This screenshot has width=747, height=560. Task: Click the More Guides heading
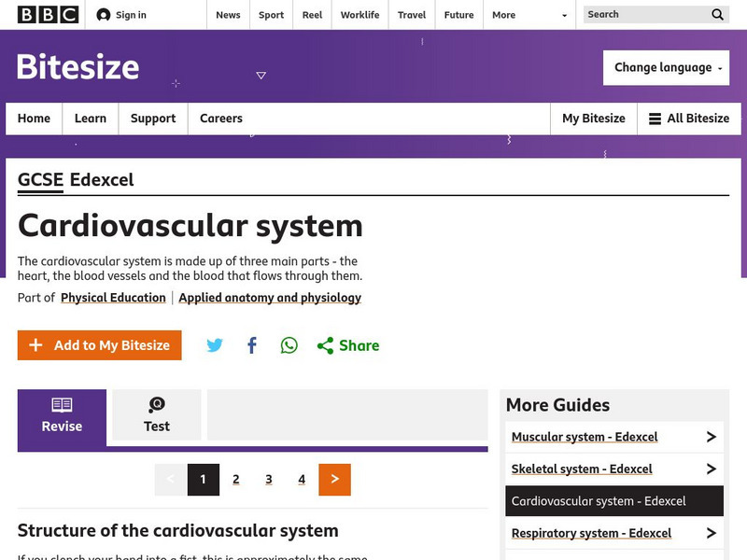557,405
